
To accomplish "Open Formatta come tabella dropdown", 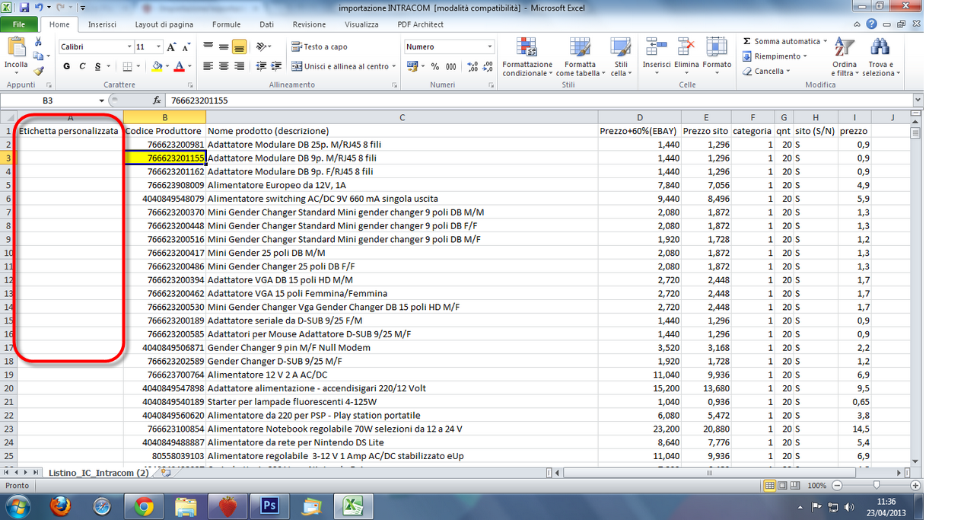I will pos(580,56).
